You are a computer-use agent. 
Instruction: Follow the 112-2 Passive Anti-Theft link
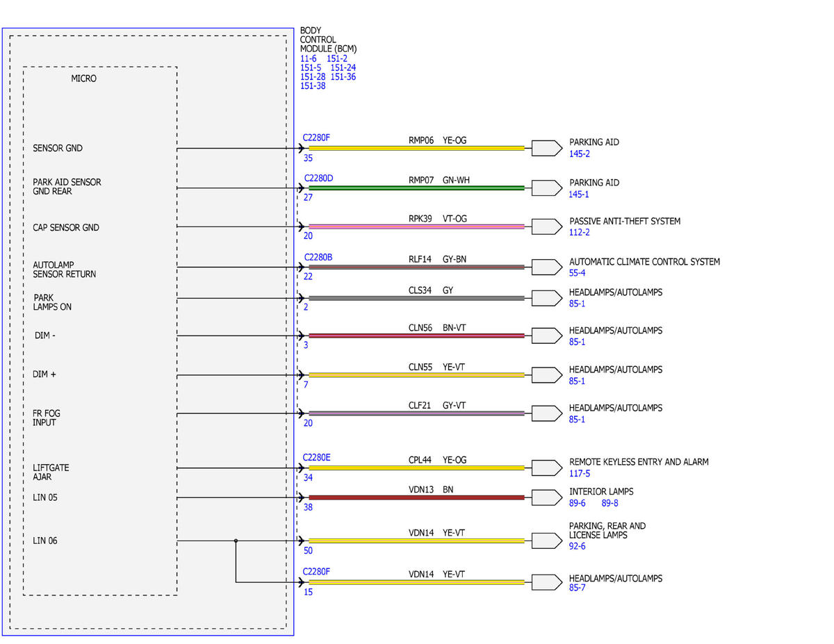point(580,233)
